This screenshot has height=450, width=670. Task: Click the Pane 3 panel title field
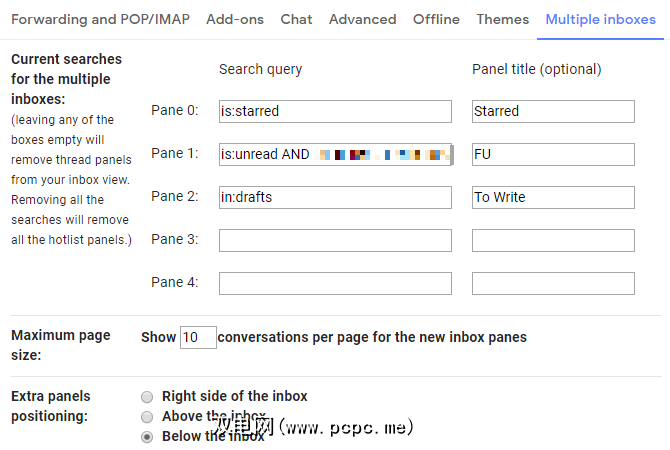[x=552, y=240]
